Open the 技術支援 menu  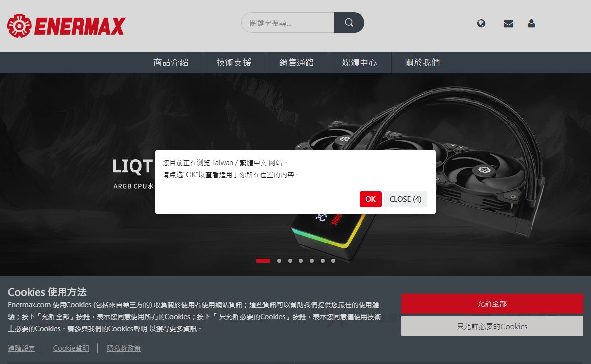point(234,62)
